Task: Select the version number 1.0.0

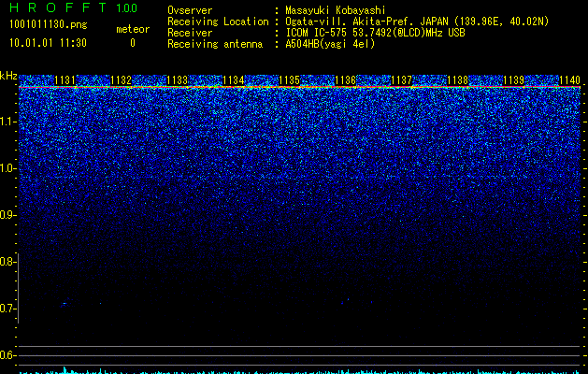Action: tap(127, 8)
